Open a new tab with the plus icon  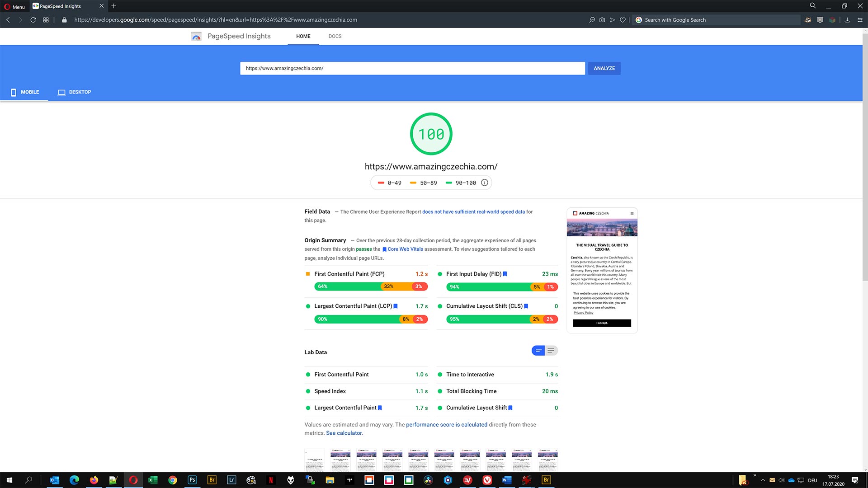coord(114,6)
